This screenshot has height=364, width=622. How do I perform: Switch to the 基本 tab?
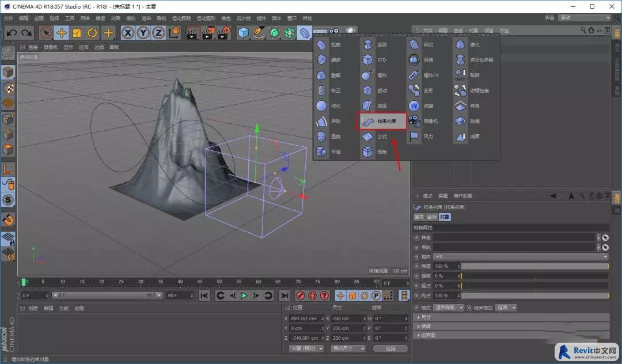[419, 217]
